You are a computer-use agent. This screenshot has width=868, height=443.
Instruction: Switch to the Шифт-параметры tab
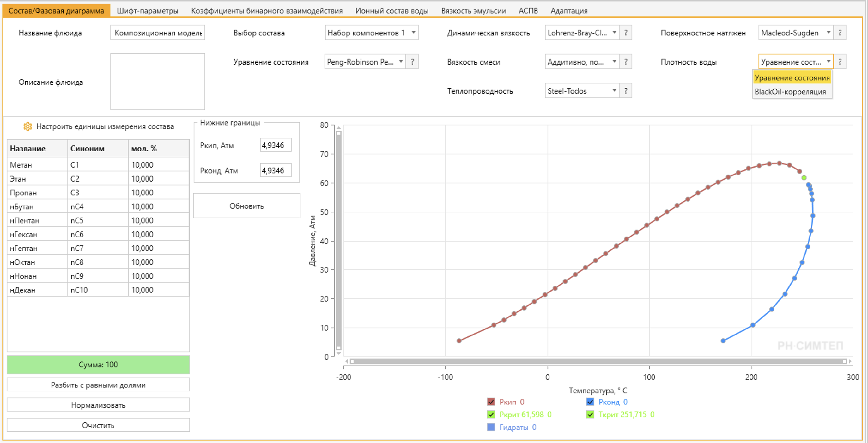point(148,11)
